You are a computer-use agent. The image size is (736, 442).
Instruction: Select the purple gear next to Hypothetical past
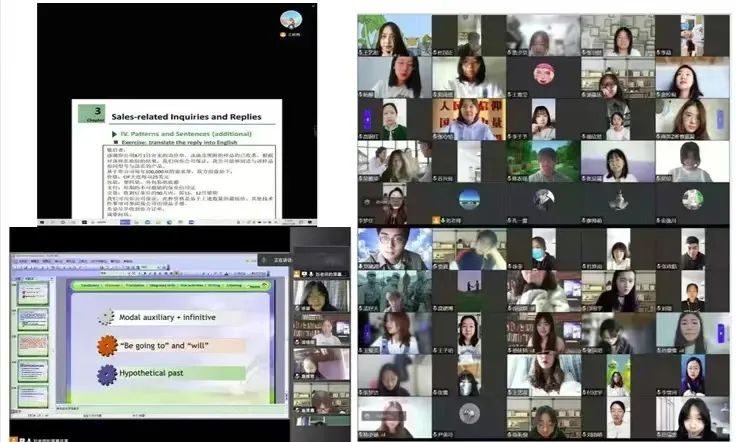(107, 374)
